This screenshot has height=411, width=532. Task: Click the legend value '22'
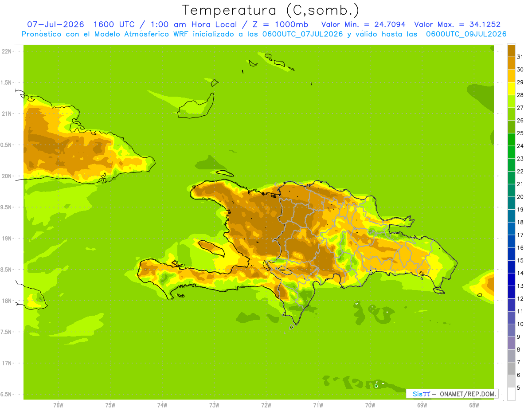coord(520,171)
